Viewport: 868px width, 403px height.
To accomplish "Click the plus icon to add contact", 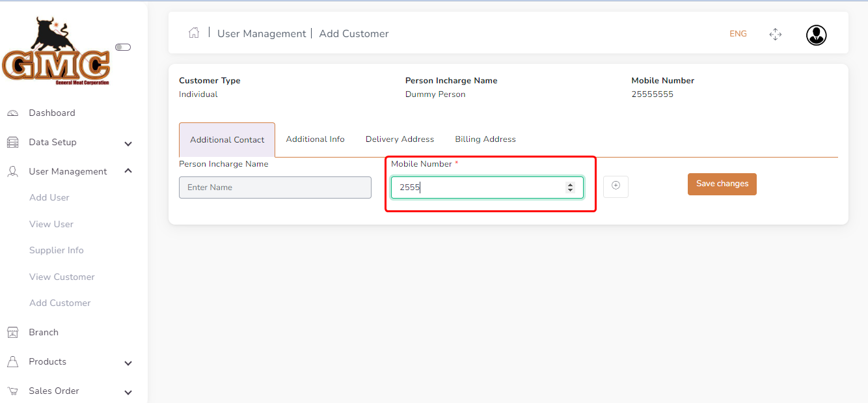I will [616, 186].
